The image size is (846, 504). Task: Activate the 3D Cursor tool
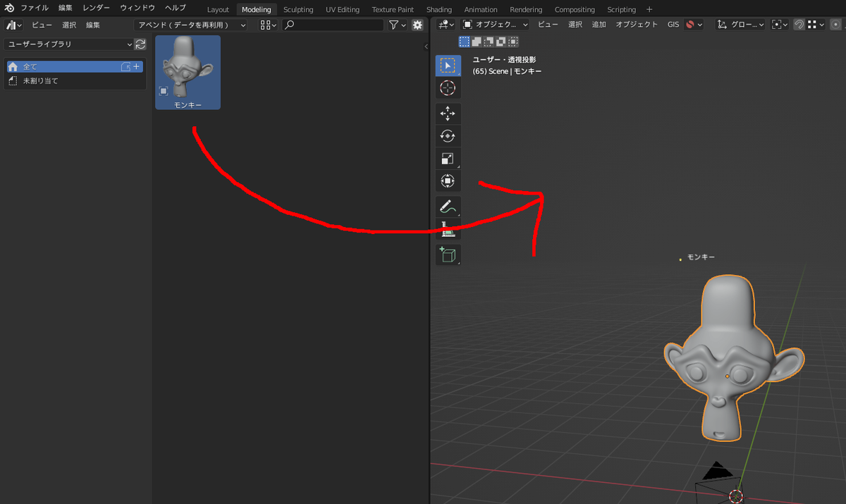tap(448, 88)
